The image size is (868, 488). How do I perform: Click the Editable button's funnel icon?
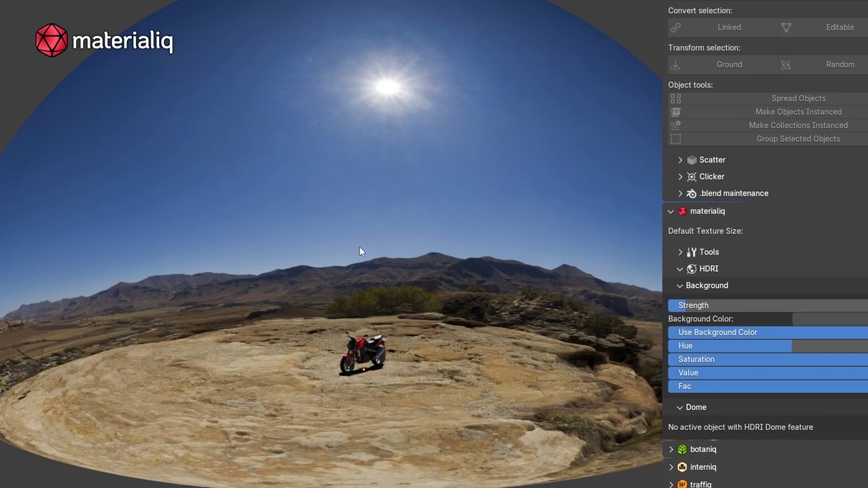(x=786, y=27)
